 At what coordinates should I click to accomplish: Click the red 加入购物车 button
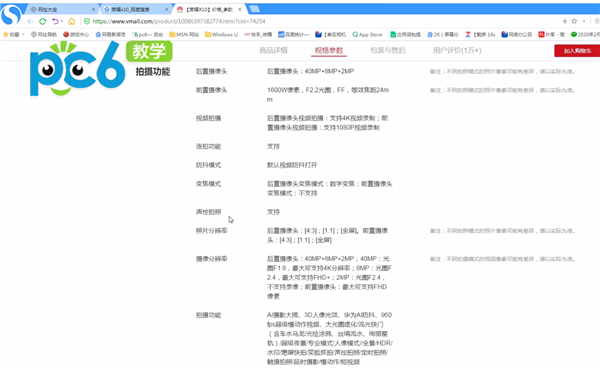577,51
